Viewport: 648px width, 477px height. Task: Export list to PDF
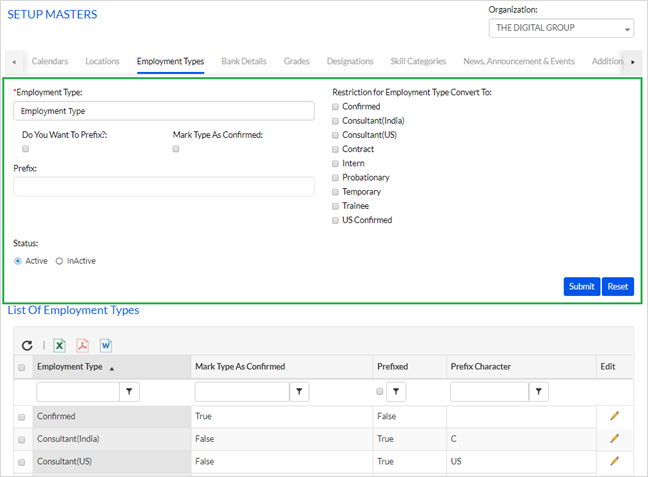(83, 345)
